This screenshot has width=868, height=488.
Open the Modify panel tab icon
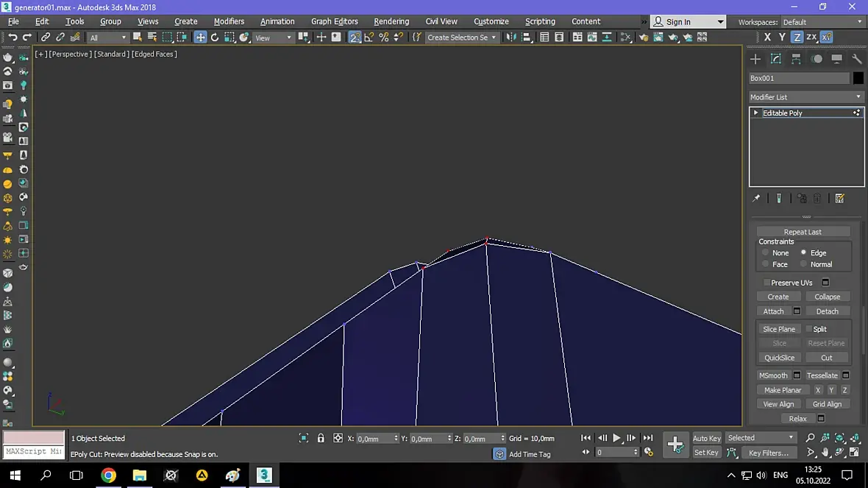[775, 59]
